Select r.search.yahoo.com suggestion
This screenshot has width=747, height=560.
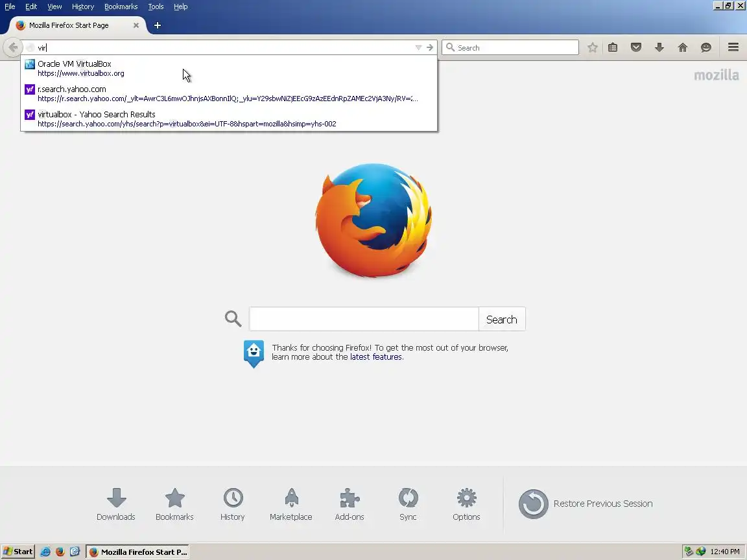click(x=229, y=93)
